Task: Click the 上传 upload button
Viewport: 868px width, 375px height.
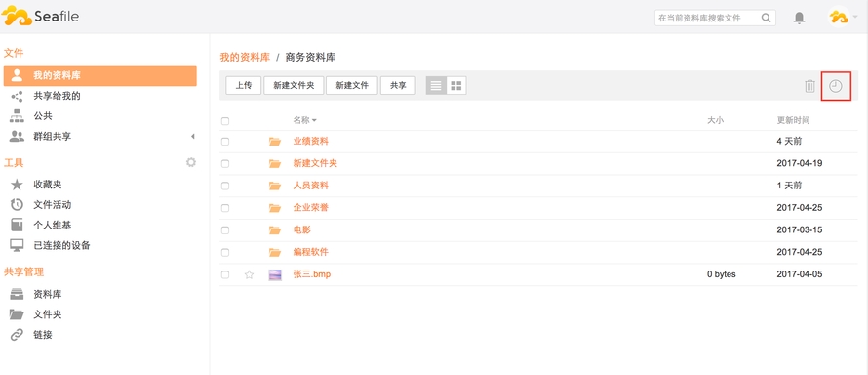Action: click(244, 85)
